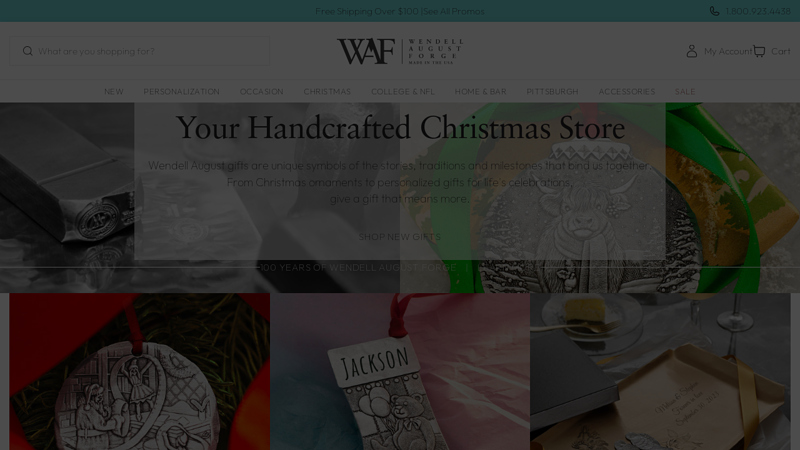Expand the COLLEGE & NFL navigation item
800x450 pixels.
pos(403,91)
